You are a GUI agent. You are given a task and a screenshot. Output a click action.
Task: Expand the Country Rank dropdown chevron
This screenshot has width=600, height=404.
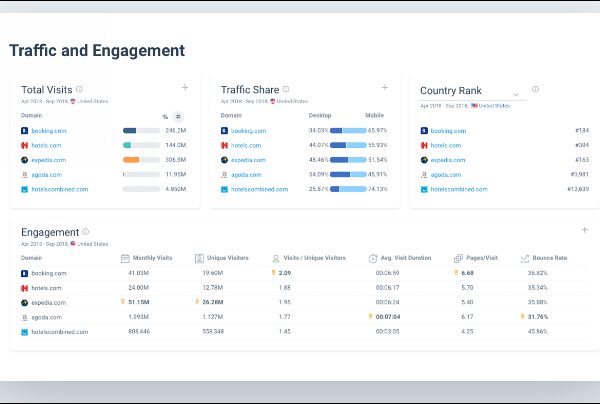click(515, 96)
